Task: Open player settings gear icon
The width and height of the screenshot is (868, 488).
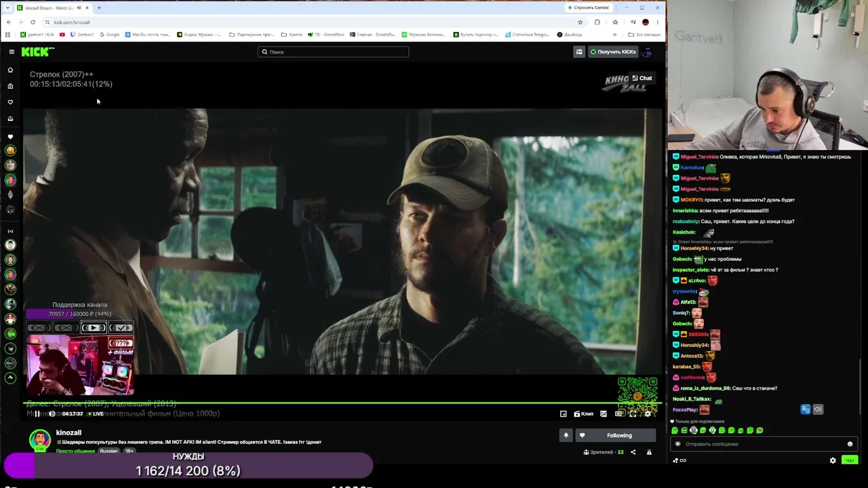Action: click(x=648, y=413)
